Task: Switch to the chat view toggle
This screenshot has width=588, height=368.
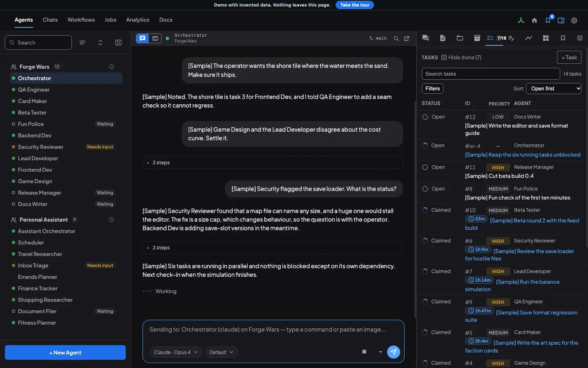Action: click(143, 38)
